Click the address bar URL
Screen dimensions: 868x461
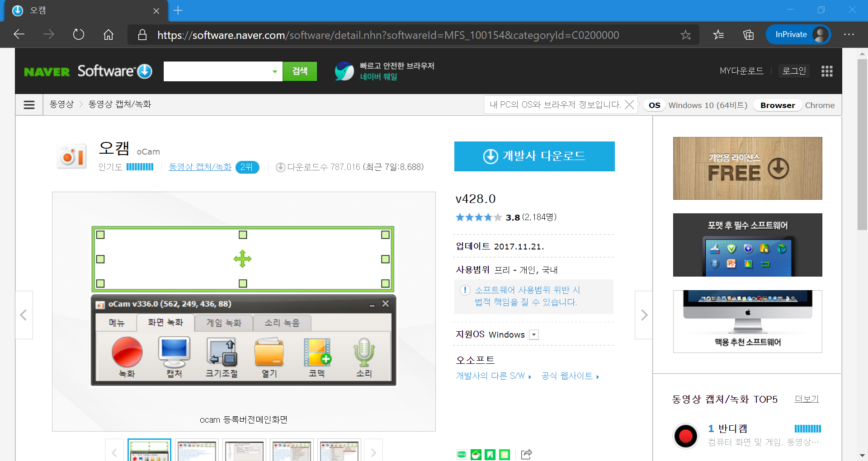(388, 35)
